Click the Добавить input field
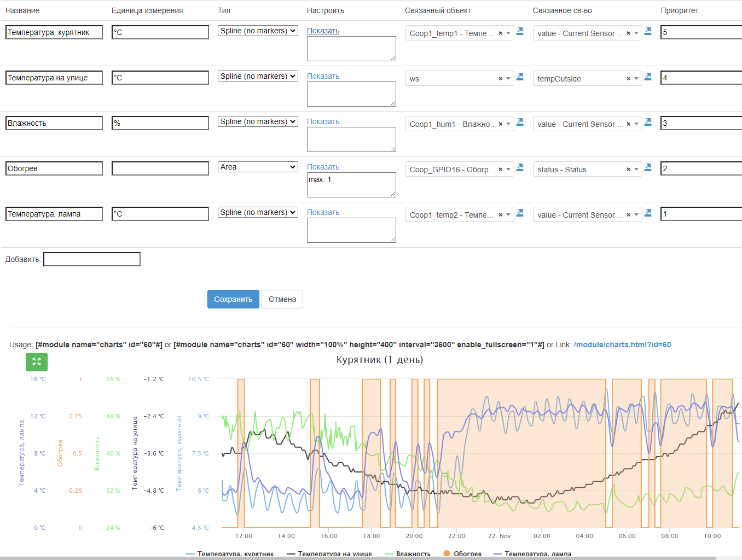 coord(92,259)
